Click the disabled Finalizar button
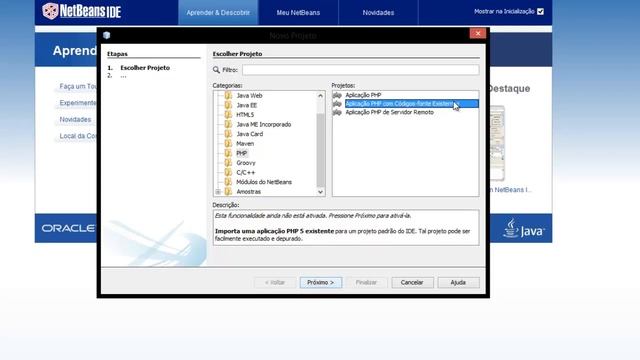Image resolution: width=640 pixels, height=360 pixels. click(366, 282)
